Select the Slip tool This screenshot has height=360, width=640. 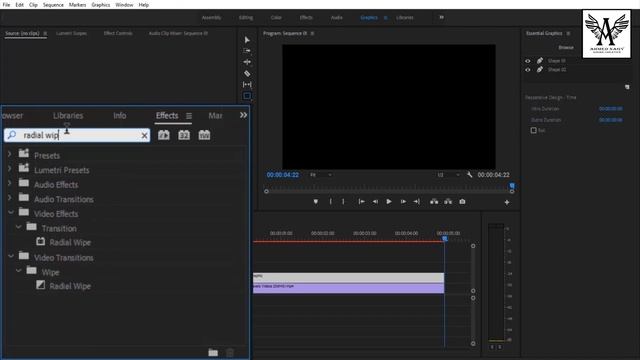click(247, 84)
